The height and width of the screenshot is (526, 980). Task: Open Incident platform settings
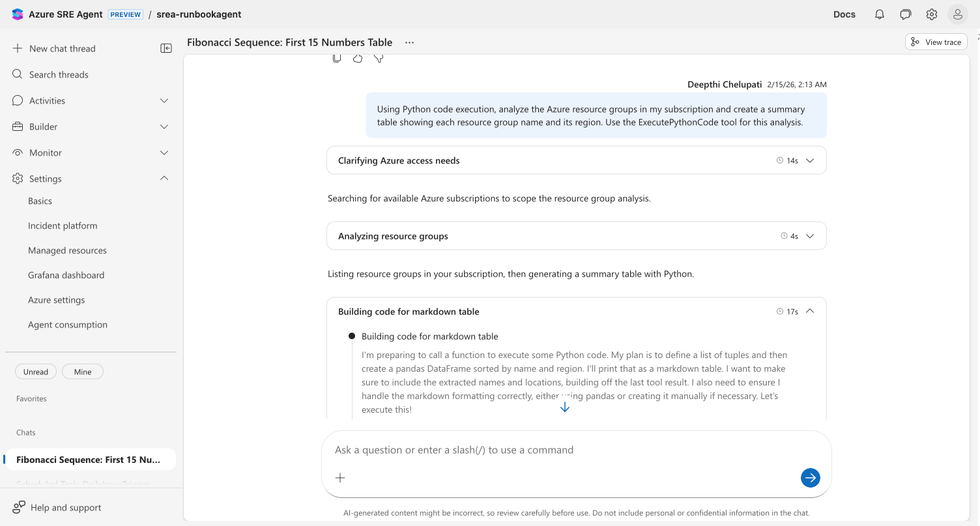click(63, 226)
